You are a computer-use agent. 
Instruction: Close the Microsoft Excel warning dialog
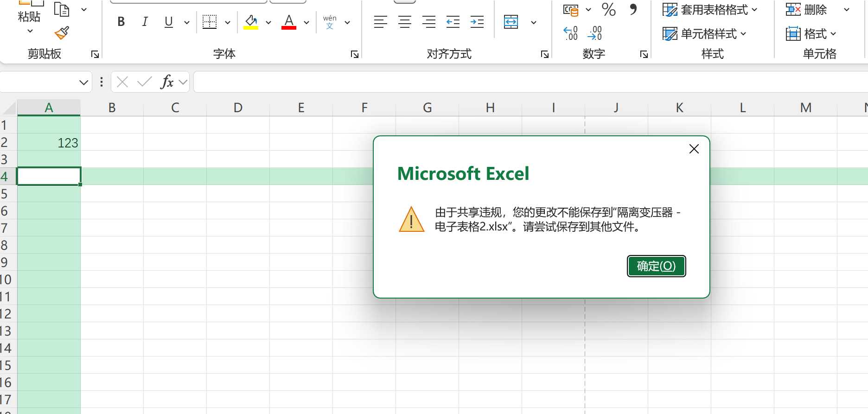(694, 149)
